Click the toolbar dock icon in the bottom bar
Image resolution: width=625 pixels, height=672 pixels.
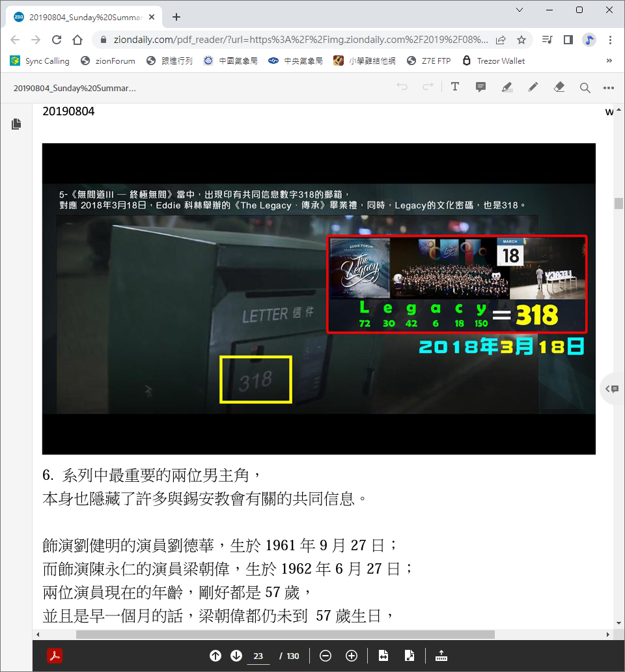coord(441,656)
